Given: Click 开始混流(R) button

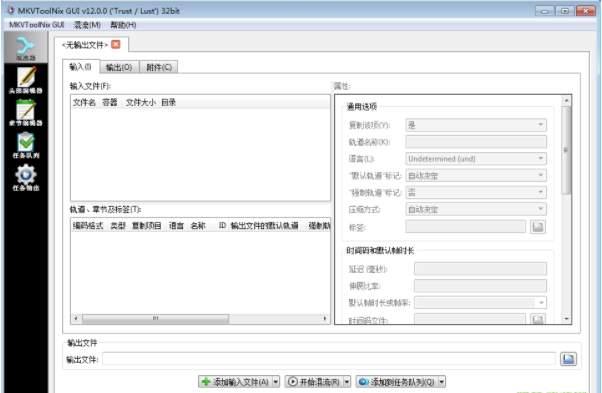Looking at the screenshot, I should (314, 381).
